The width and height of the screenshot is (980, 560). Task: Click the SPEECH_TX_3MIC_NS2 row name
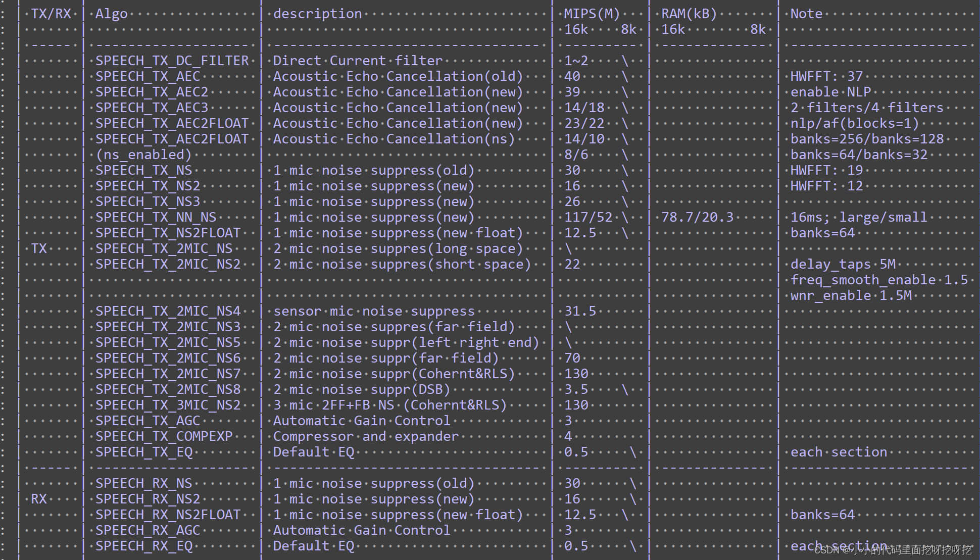pyautogui.click(x=168, y=405)
